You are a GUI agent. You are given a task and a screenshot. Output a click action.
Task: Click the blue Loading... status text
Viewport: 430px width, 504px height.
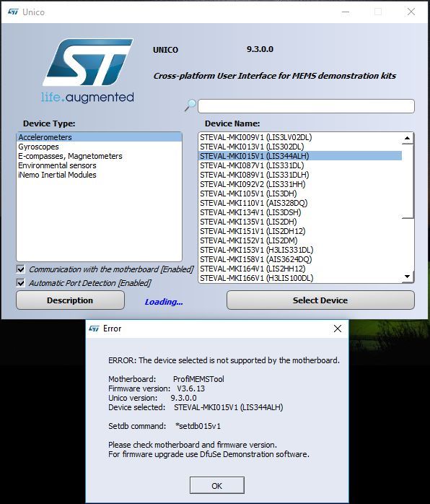pos(164,302)
